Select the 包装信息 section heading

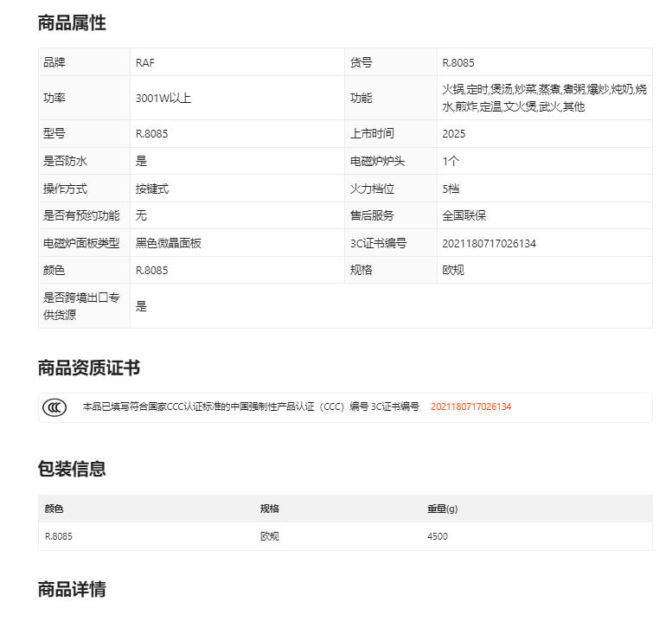(72, 470)
